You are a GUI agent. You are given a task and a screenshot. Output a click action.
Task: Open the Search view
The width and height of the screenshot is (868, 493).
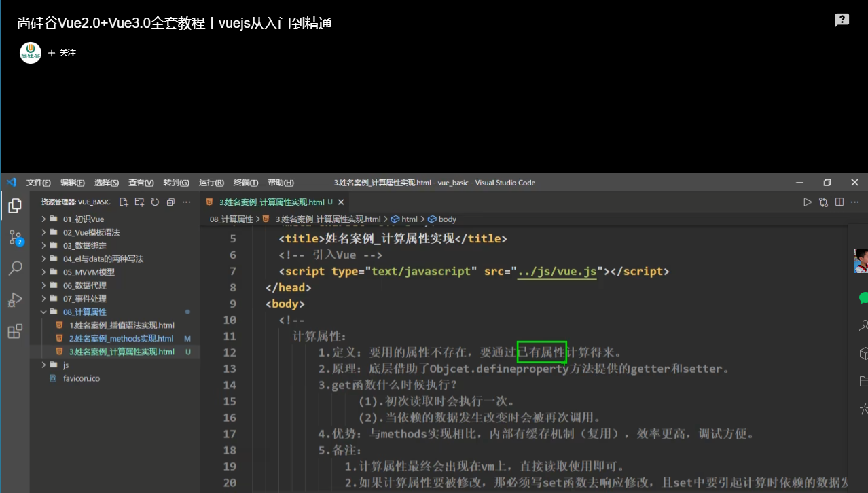click(x=14, y=268)
